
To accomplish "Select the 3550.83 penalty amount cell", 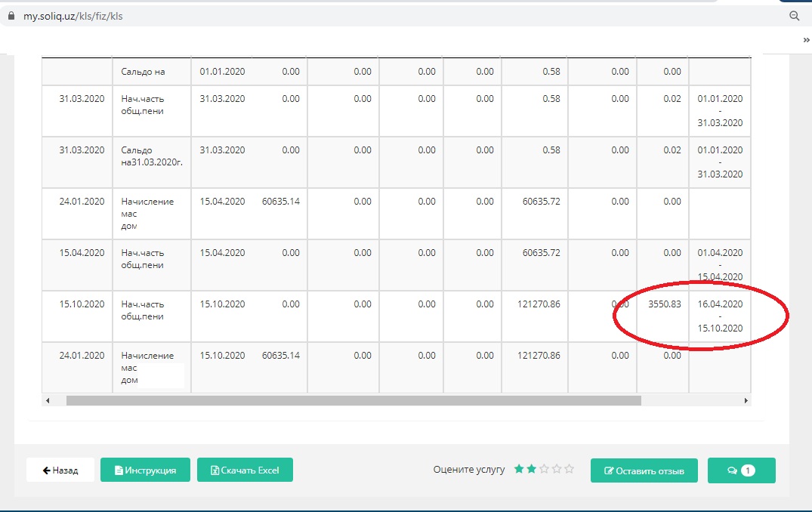I will coord(664,304).
